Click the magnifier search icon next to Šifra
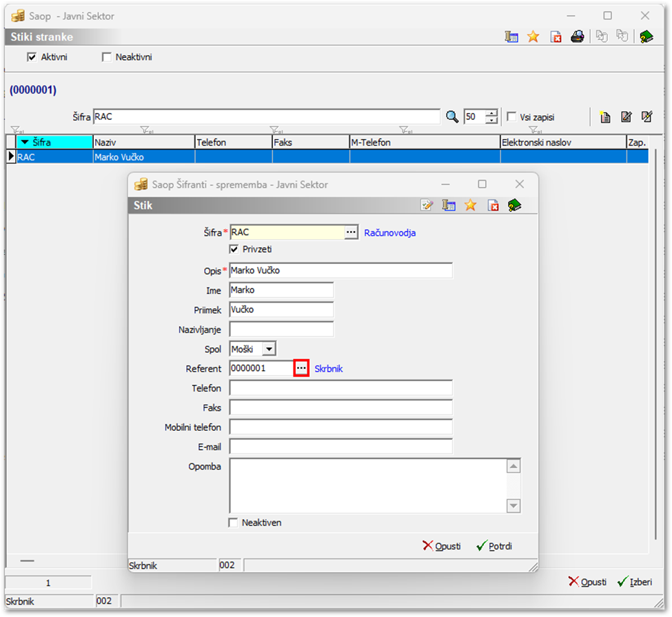This screenshot has width=672, height=617. tap(452, 117)
